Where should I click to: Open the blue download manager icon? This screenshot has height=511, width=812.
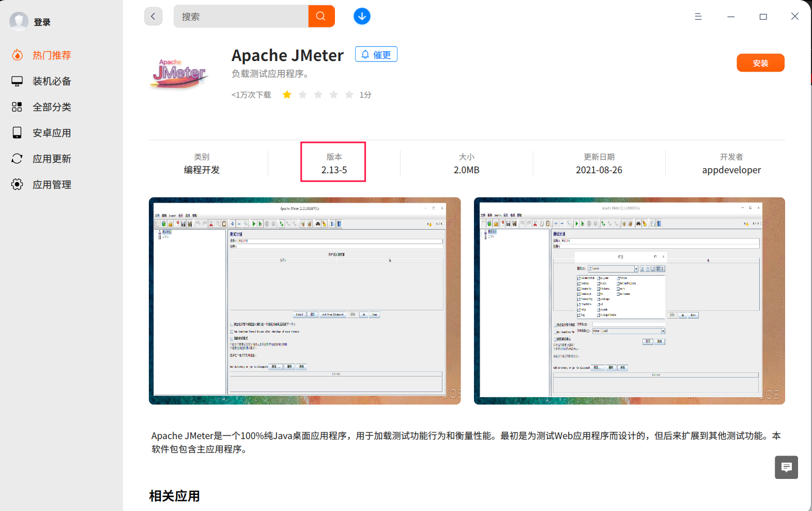362,16
